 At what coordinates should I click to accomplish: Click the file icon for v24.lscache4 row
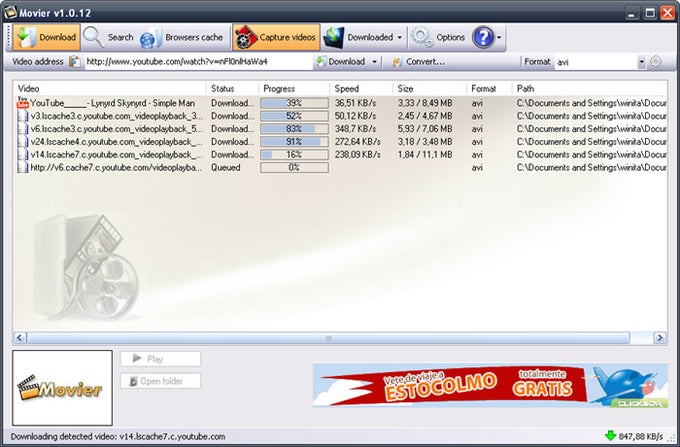[23, 142]
